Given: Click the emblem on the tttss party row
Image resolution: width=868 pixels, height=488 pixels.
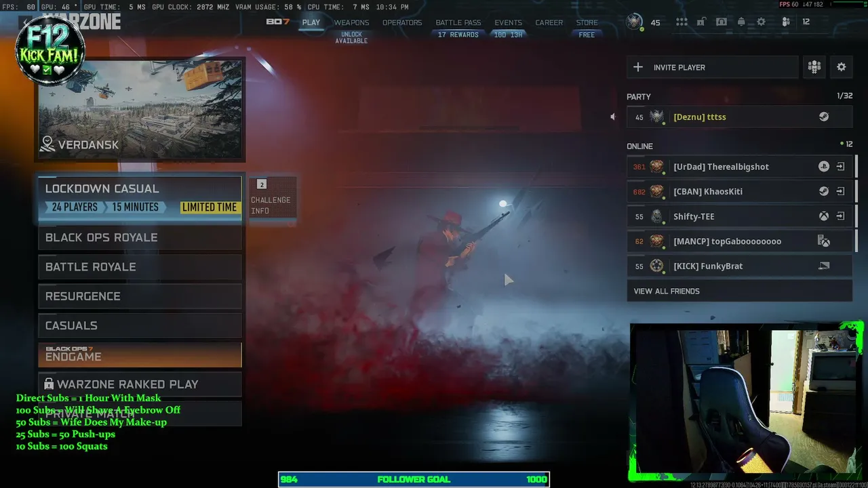Looking at the screenshot, I should tap(656, 117).
